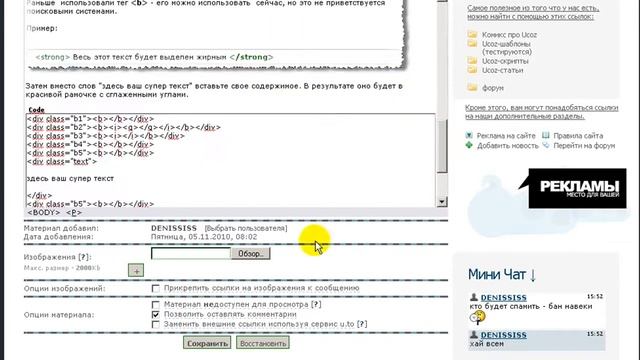The height and width of the screenshot is (360, 640).
Task: Open the Правила сайта link
Action: [x=578, y=136]
